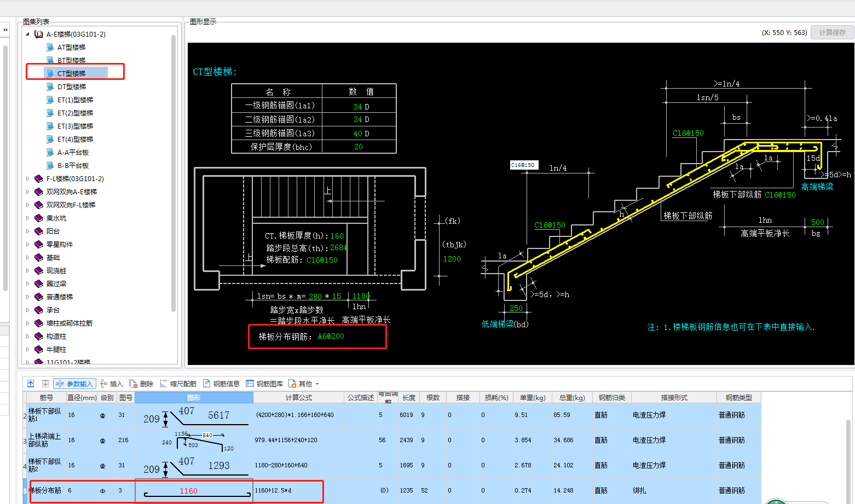This screenshot has width=855, height=504.
Task: Select A-A平台板 tree item
Action: click(73, 152)
